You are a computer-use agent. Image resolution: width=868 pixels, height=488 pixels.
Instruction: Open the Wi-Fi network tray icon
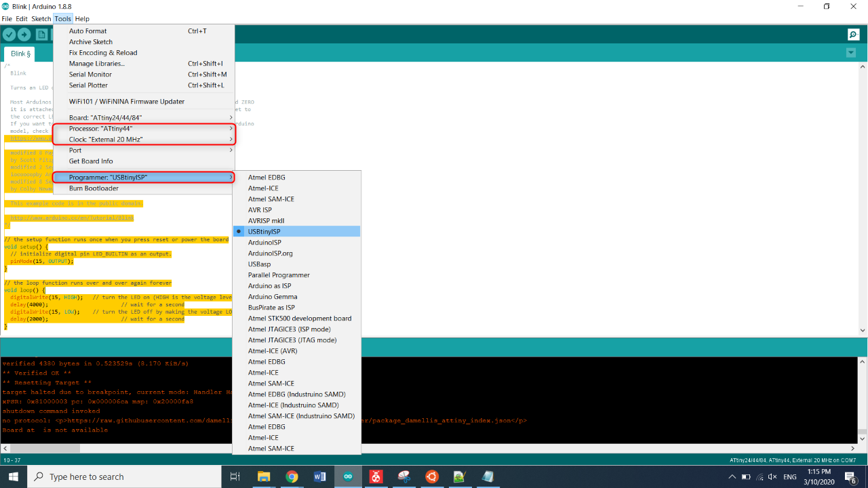pos(759,477)
